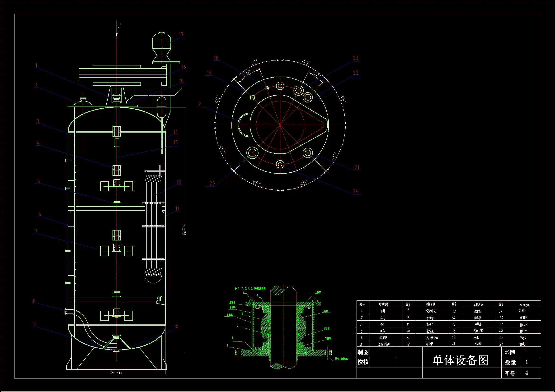This screenshot has height=392, width=555.
Task: Click the 人孔 cell in parts table
Action: tap(382, 318)
